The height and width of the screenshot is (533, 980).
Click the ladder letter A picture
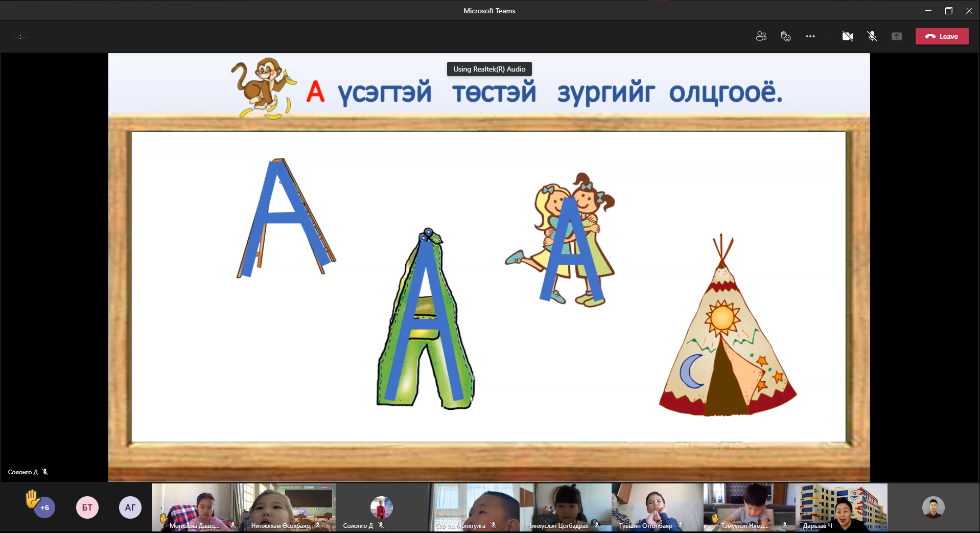(x=286, y=218)
